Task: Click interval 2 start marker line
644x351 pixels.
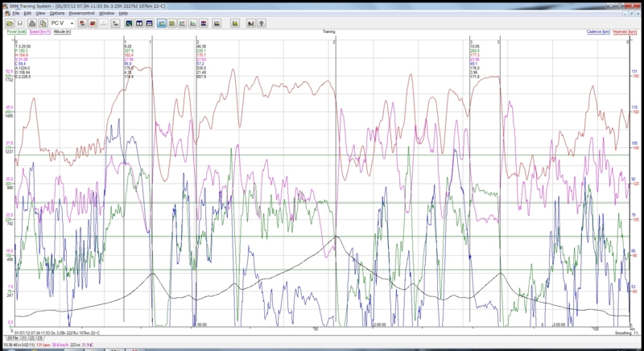Action: point(196,180)
